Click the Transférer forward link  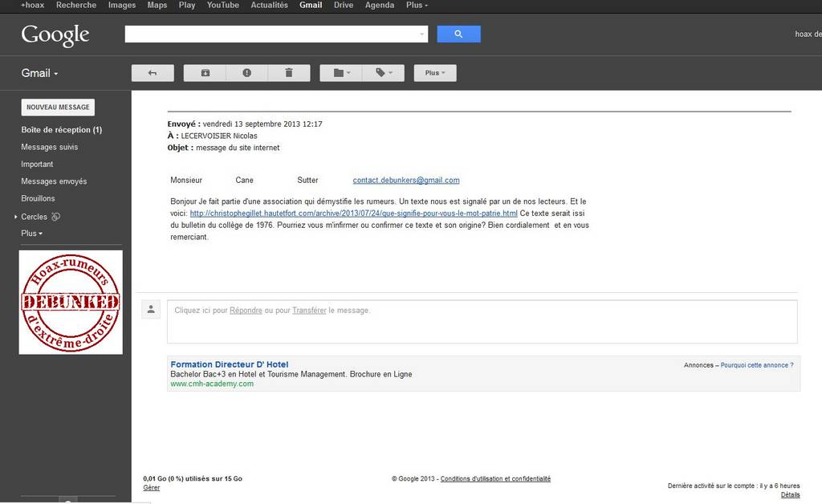coord(309,310)
